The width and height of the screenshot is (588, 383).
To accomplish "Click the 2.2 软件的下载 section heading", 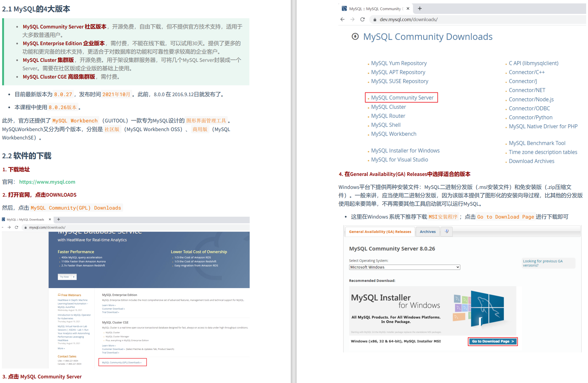I will click(27, 156).
